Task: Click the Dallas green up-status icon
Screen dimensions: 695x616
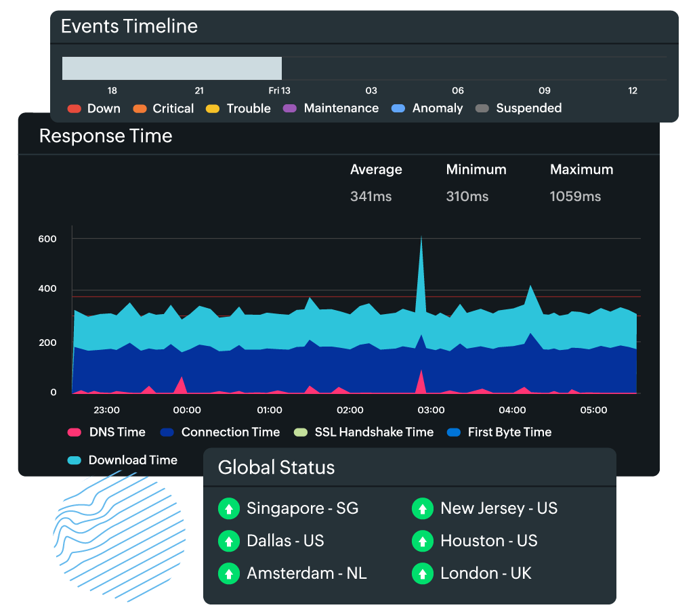Action: [x=229, y=541]
